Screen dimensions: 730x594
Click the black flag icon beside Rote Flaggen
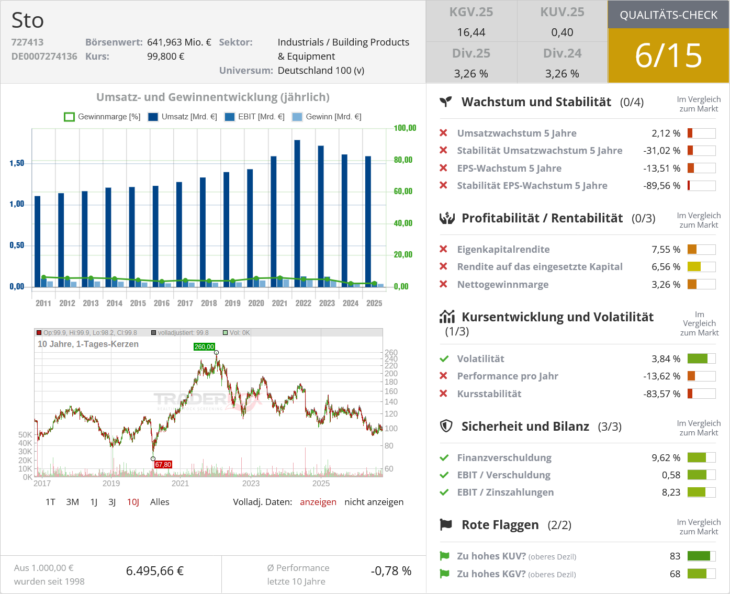[x=446, y=525]
